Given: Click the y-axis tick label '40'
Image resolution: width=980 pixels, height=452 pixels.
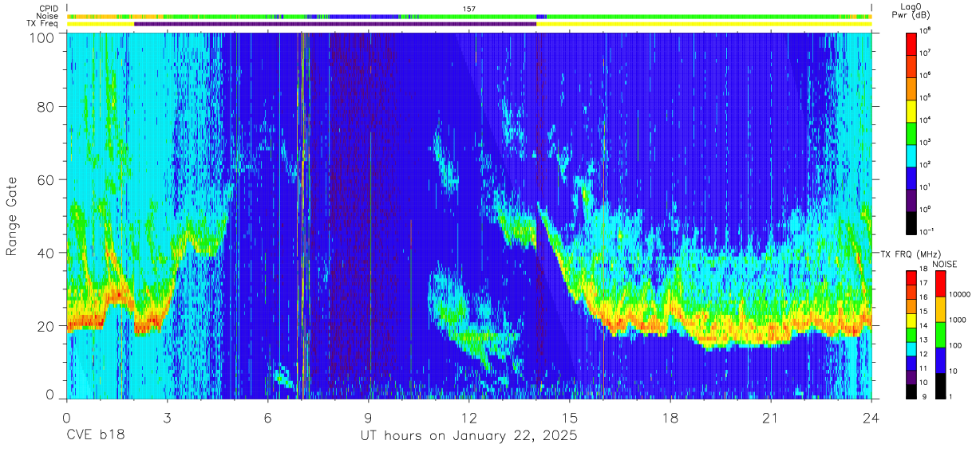Looking at the screenshot, I should (46, 253).
